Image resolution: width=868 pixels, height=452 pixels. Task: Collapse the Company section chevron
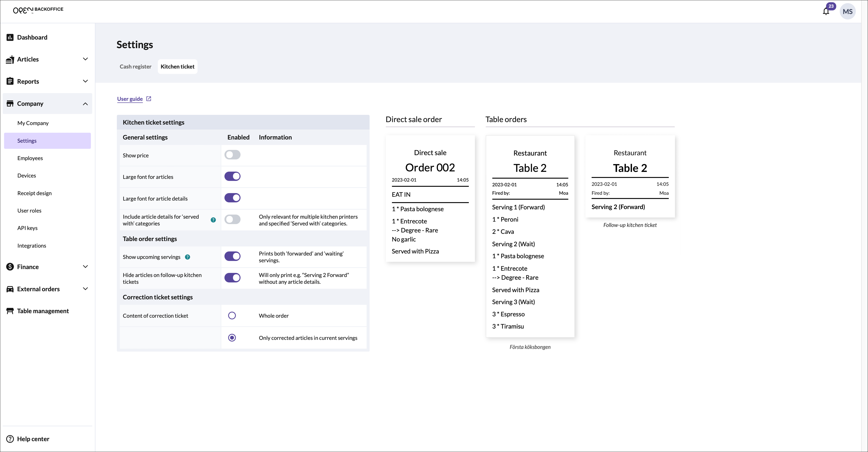tap(85, 104)
